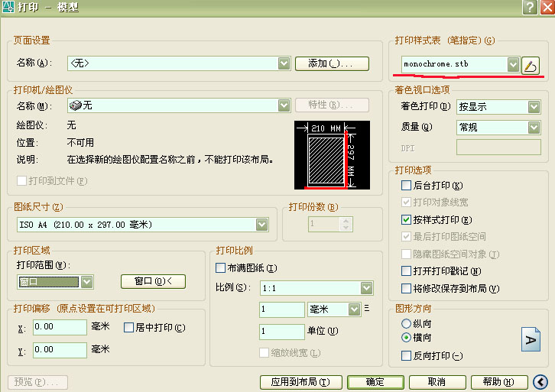Screen dimensions: 555x392
Task: Edit plot style table with pencil icon
Action: [x=531, y=66]
